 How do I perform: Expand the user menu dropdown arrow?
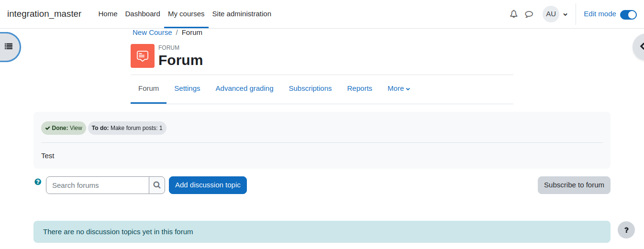click(x=566, y=14)
